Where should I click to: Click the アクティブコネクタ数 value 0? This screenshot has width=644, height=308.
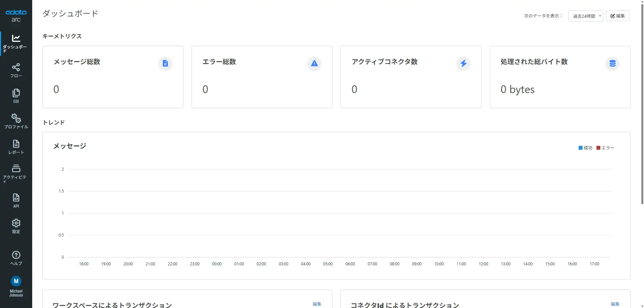(355, 89)
